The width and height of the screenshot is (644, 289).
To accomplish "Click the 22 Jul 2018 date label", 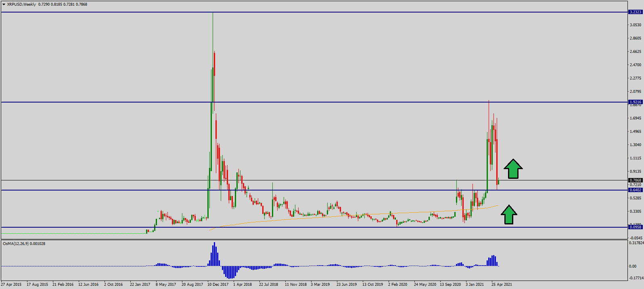I will tap(269, 285).
